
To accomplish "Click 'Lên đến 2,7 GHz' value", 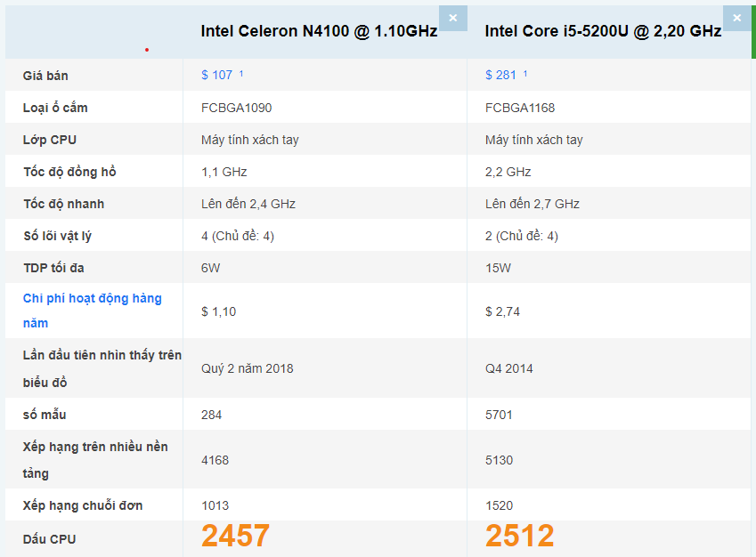I will point(532,204).
